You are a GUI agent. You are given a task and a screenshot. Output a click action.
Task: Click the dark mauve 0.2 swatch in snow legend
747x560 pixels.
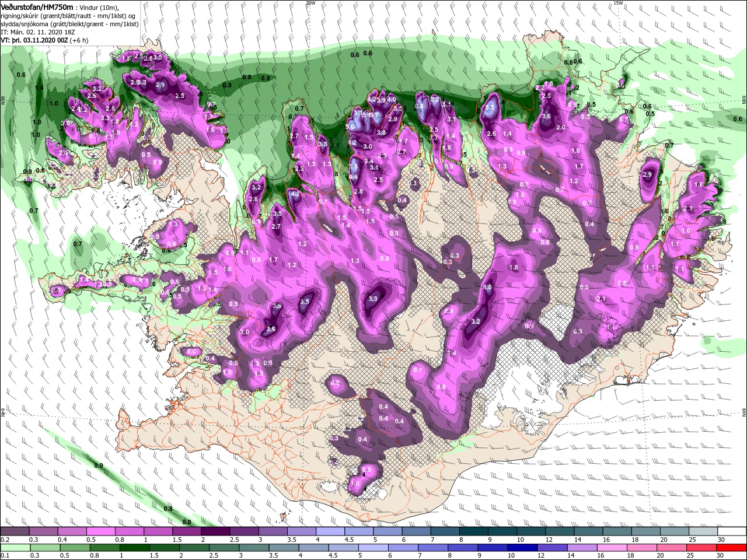click(x=15, y=531)
